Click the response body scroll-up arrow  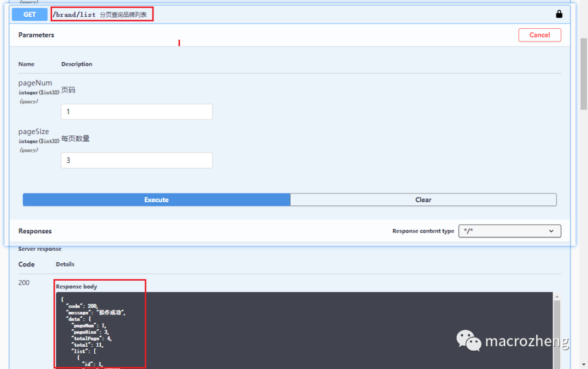click(x=556, y=297)
